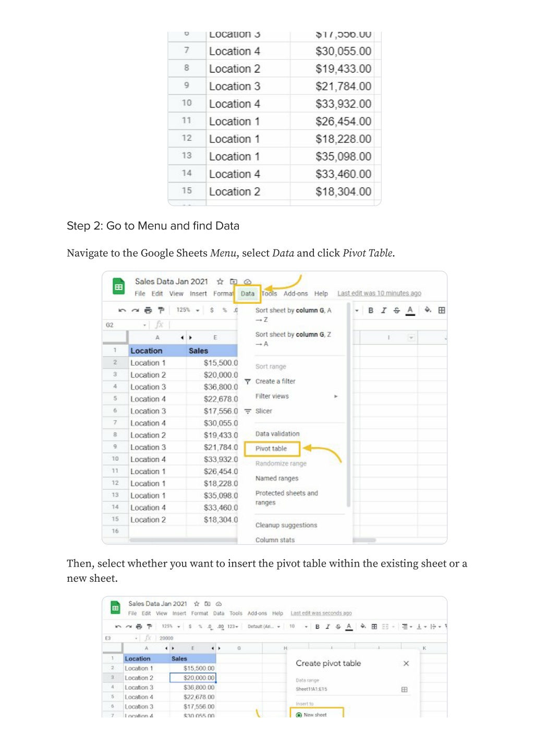Choose Sort sheet by column G, A → Z
This screenshot has height=756, width=534.
tap(293, 315)
